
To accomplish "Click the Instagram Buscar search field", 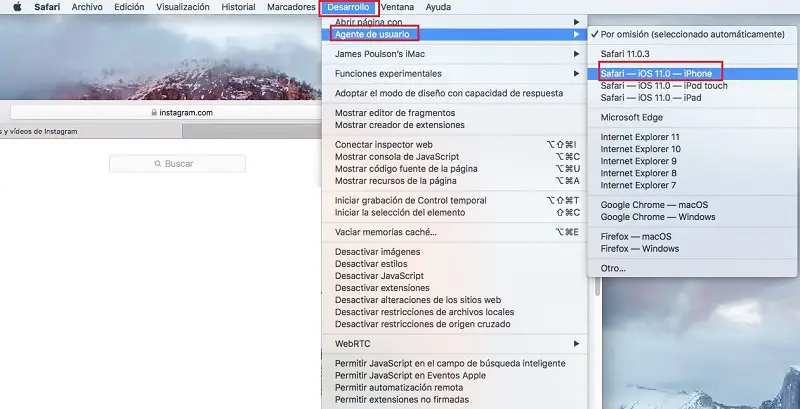I will tap(178, 164).
